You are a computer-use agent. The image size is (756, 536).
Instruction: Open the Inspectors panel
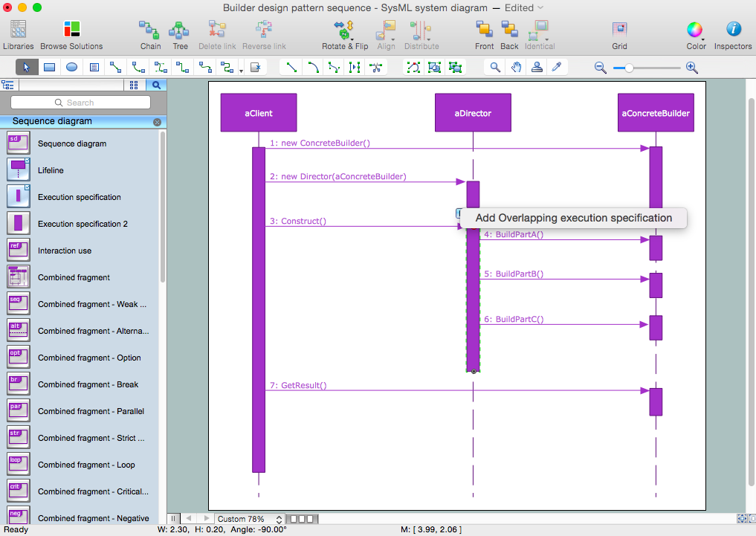[x=733, y=34]
